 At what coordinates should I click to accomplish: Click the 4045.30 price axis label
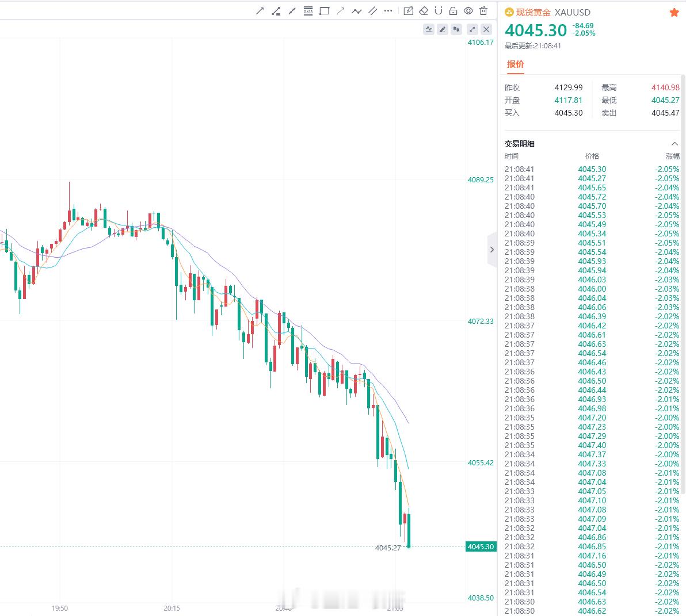tap(481, 546)
